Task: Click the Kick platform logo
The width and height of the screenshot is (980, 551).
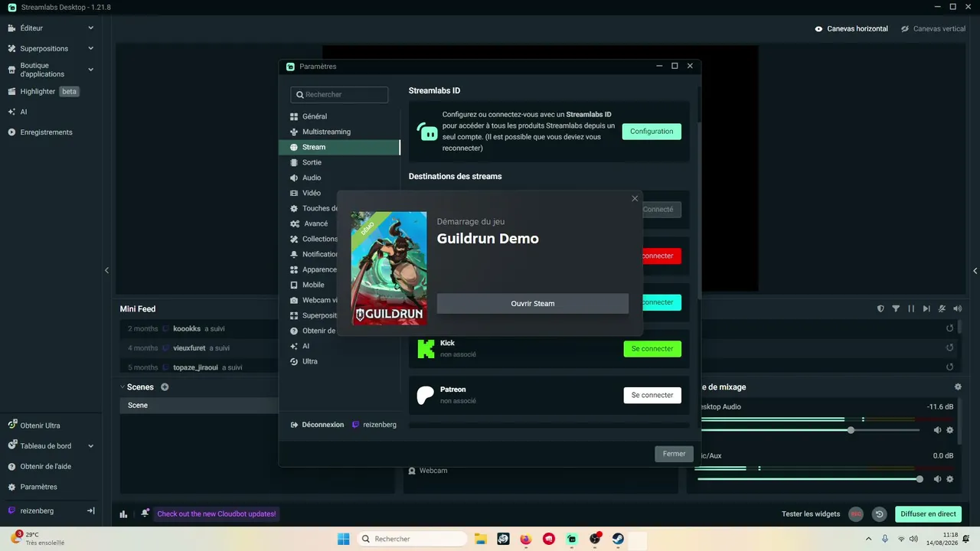Action: (426, 349)
